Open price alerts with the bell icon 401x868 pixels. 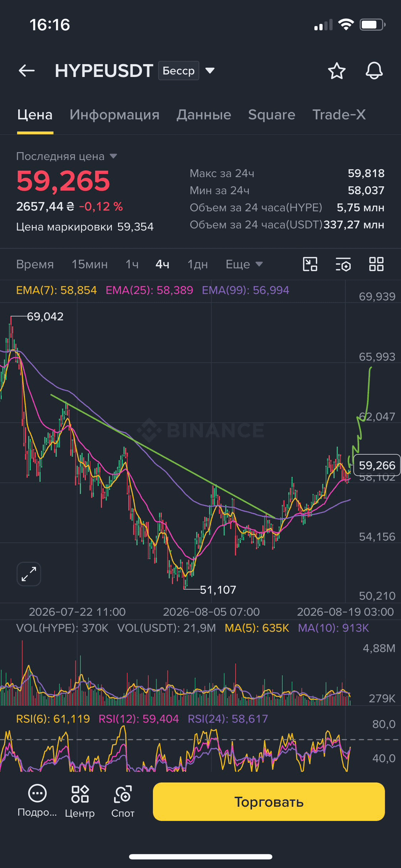coord(374,71)
